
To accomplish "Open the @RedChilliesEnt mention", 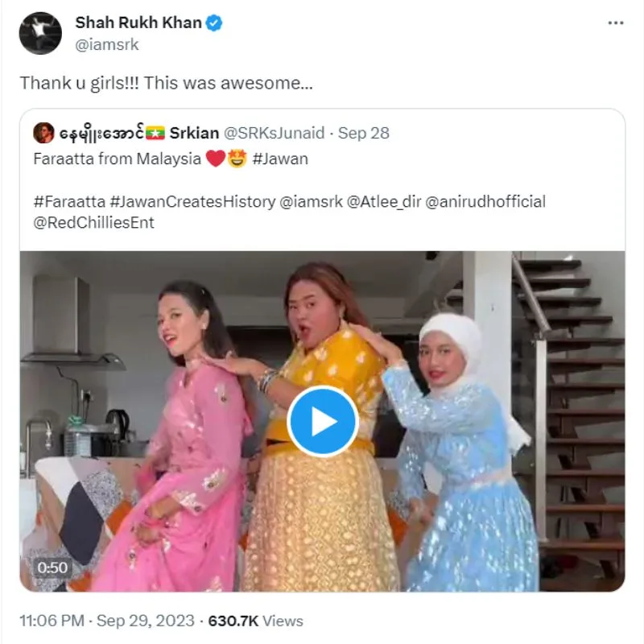I will [x=93, y=222].
